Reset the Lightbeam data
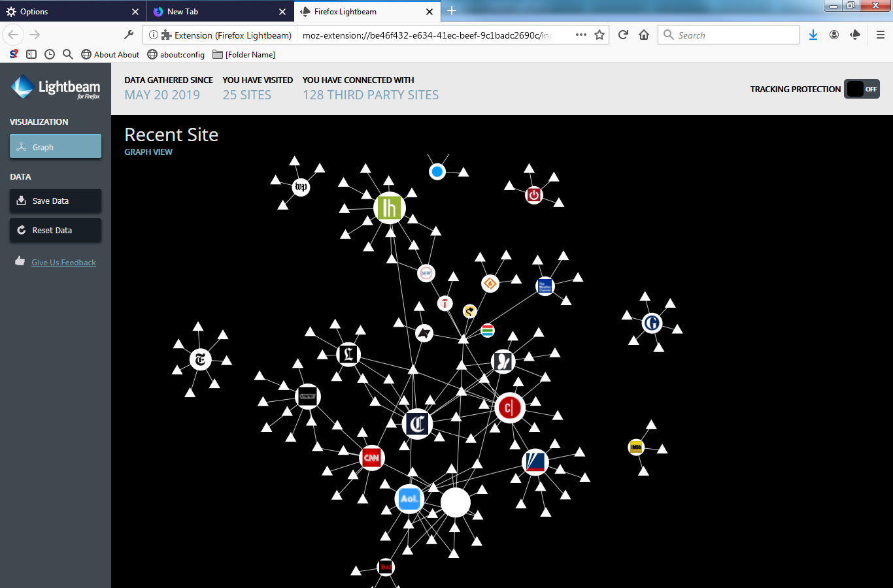Image resolution: width=893 pixels, height=588 pixels. 56,230
